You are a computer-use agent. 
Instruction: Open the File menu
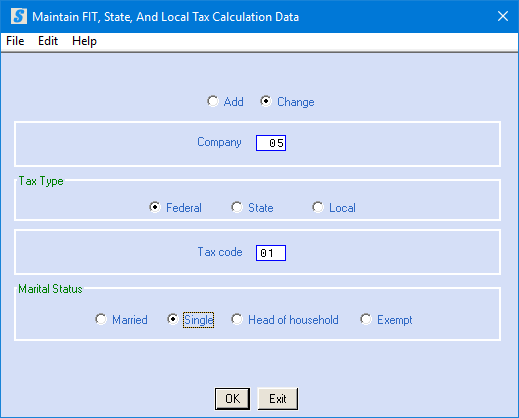pos(15,41)
